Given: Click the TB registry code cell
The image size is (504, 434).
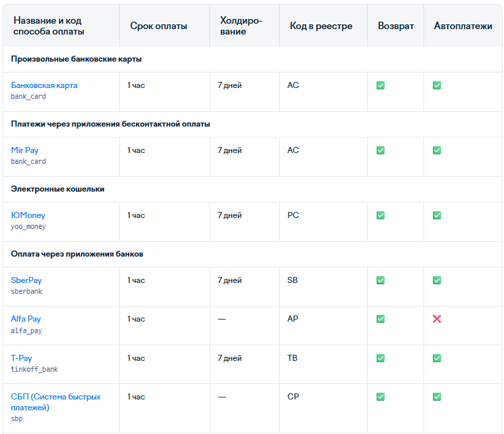Looking at the screenshot, I should point(293,358).
